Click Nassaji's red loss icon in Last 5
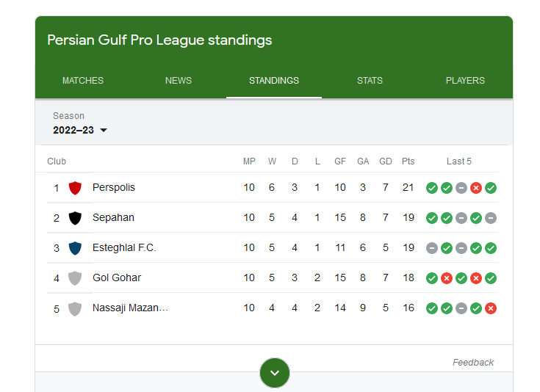 pos(491,308)
